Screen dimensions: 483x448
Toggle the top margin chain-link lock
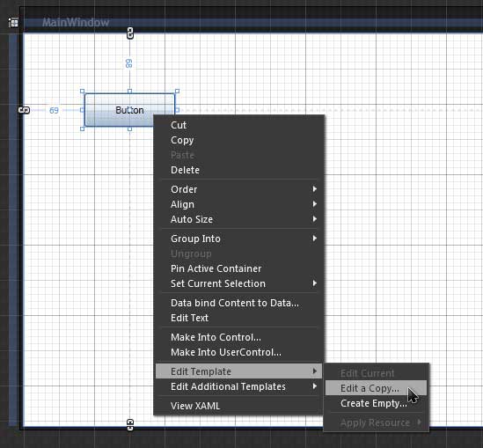pyautogui.click(x=130, y=33)
